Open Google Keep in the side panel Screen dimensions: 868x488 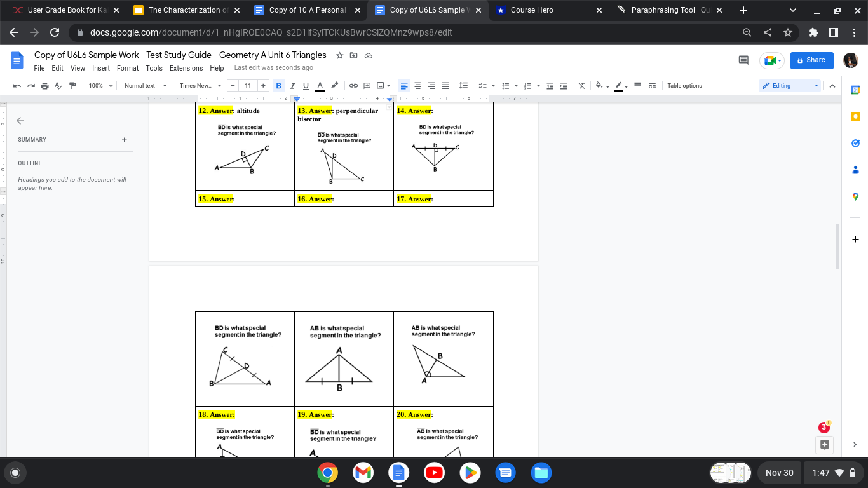coord(855,116)
